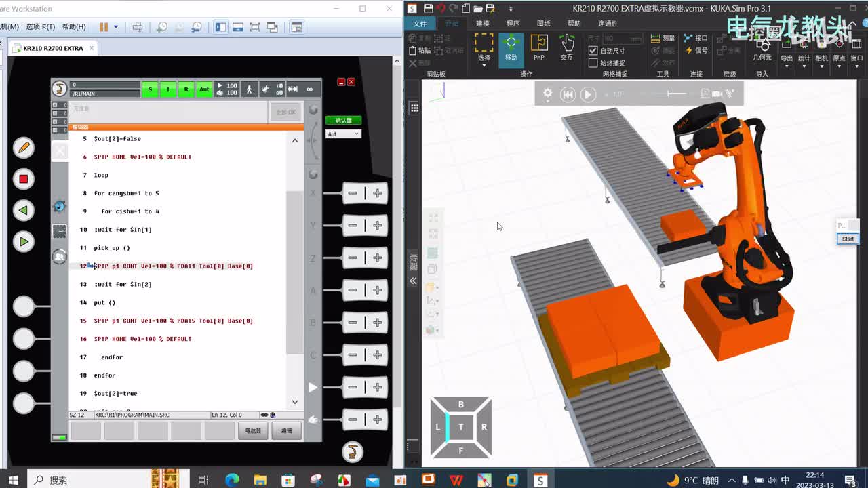This screenshot has width=868, height=488.
Task: Switch to the Connectivity tab 连通性
Action: coord(608,24)
